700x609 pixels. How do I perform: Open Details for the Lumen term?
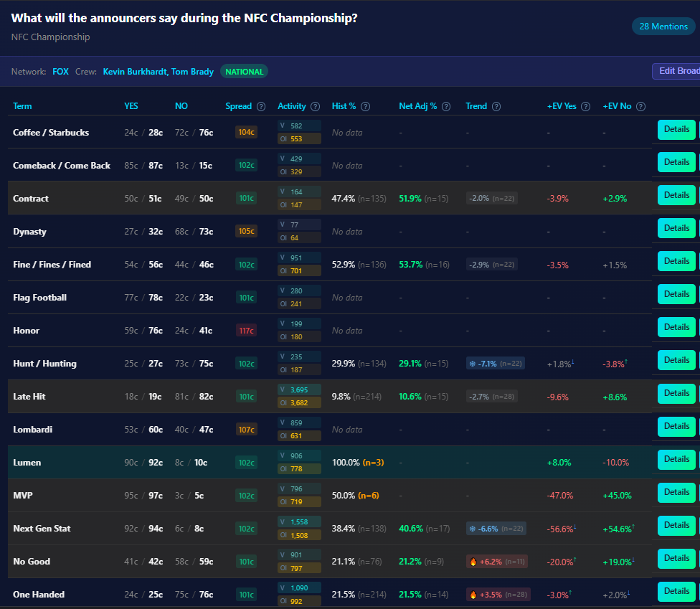point(676,459)
